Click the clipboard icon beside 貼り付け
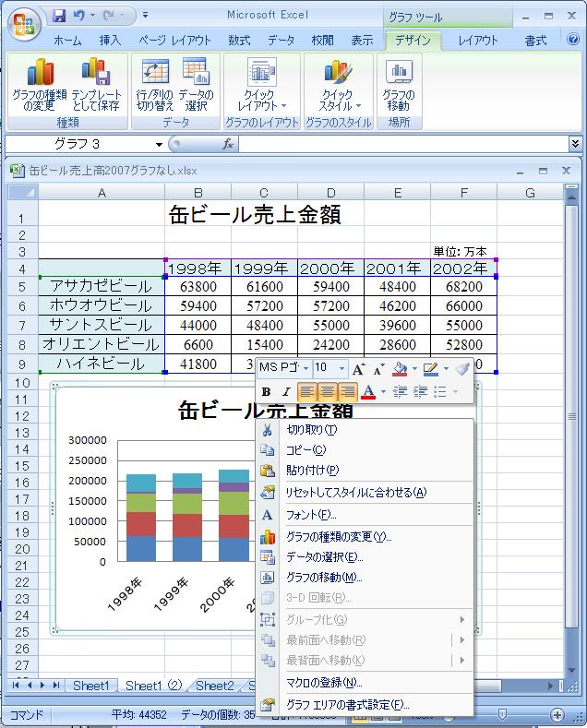Image resolution: width=587 pixels, height=728 pixels. coord(267,471)
